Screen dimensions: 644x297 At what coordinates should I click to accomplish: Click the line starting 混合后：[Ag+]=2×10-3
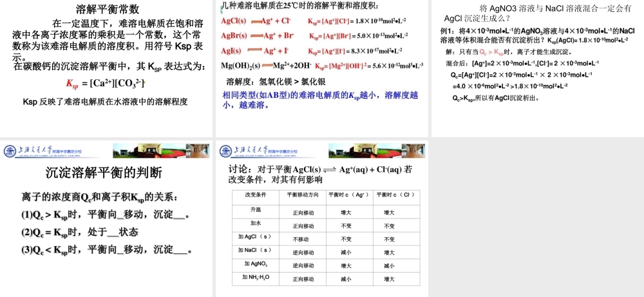pos(522,63)
